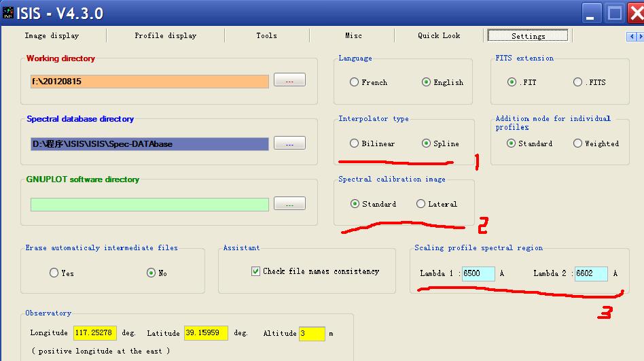Select Bilinear interpolator type
The height and width of the screenshot is (361, 644).
[354, 143]
